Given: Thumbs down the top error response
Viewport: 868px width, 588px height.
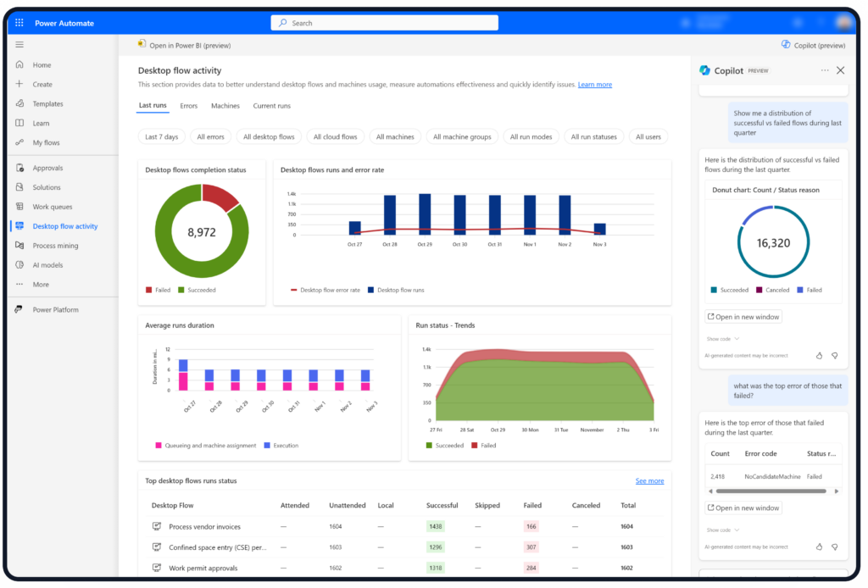Looking at the screenshot, I should (x=835, y=546).
